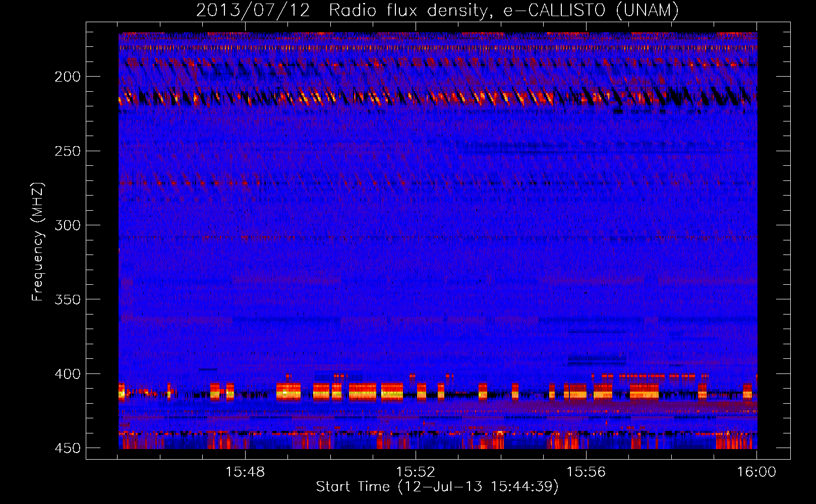The image size is (816, 504).
Task: Click the 'Start Time (12-Jul-13 15:44:39)' axis label
Action: point(437,487)
